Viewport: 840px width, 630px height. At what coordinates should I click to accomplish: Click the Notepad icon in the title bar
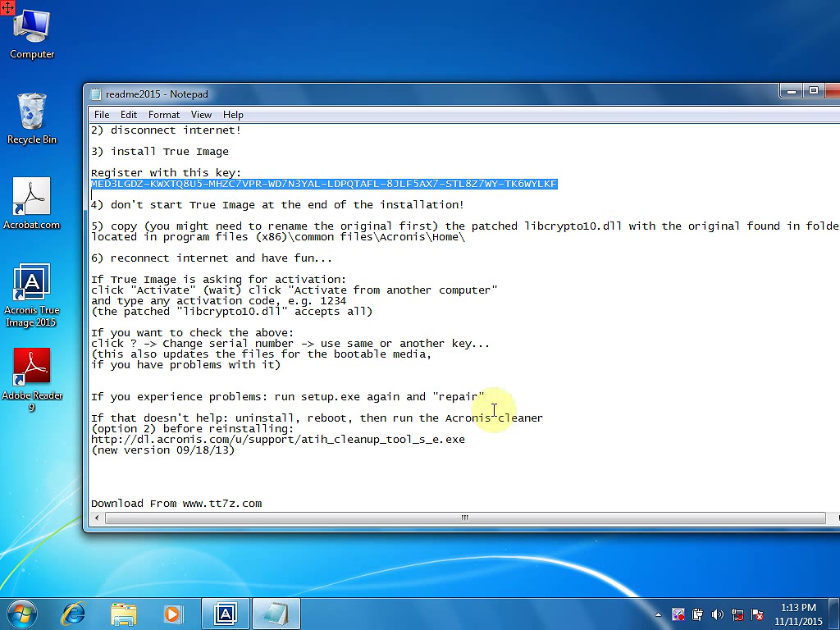tap(96, 94)
